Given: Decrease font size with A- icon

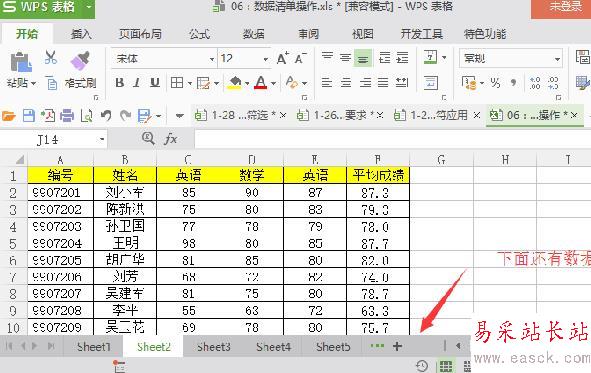Looking at the screenshot, I should [300, 58].
